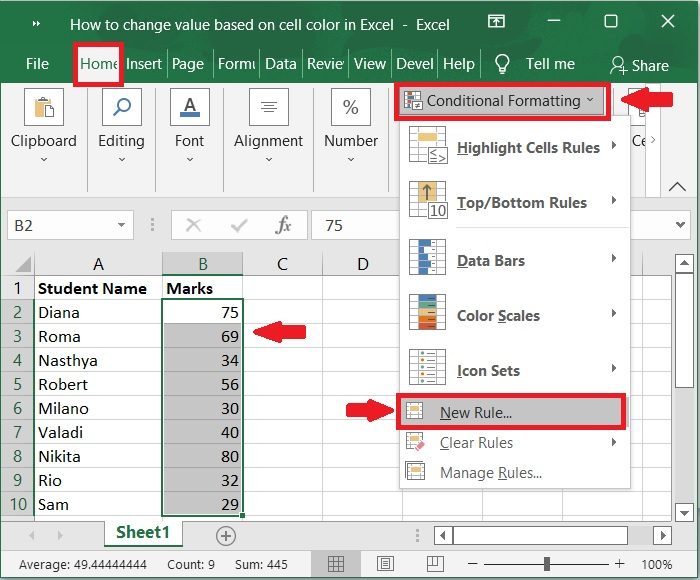Click the zoom slider handle
Image resolution: width=700 pixels, height=580 pixels.
[x=547, y=564]
